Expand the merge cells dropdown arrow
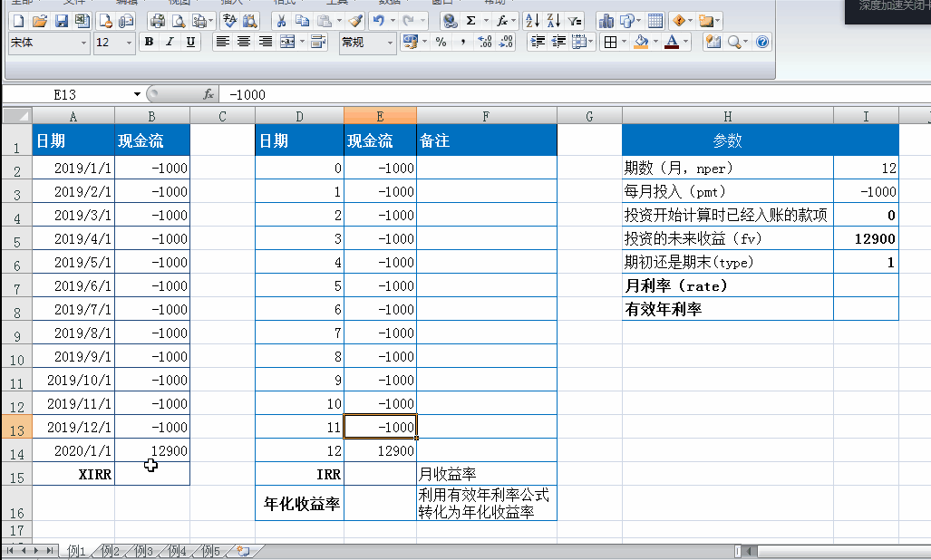Screen dimensions: 931x560 pos(302,42)
